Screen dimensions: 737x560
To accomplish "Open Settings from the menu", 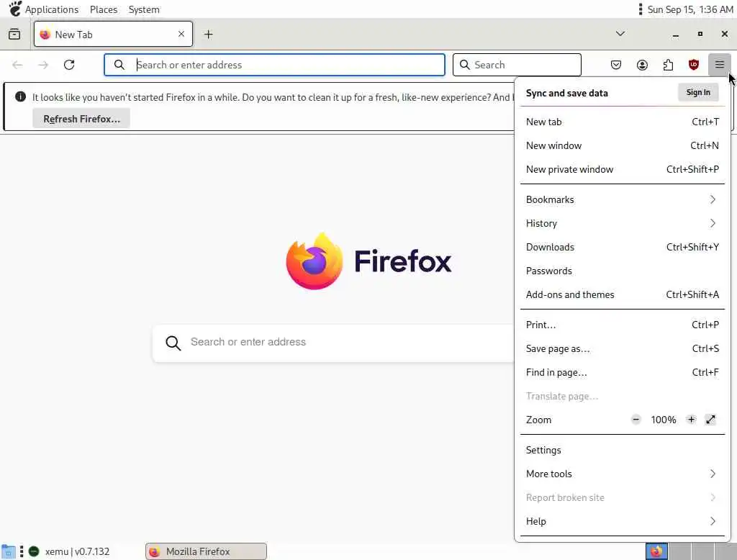I will (623, 450).
